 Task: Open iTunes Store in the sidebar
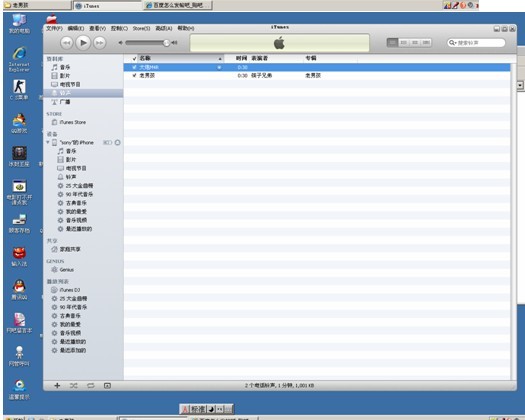pos(72,122)
